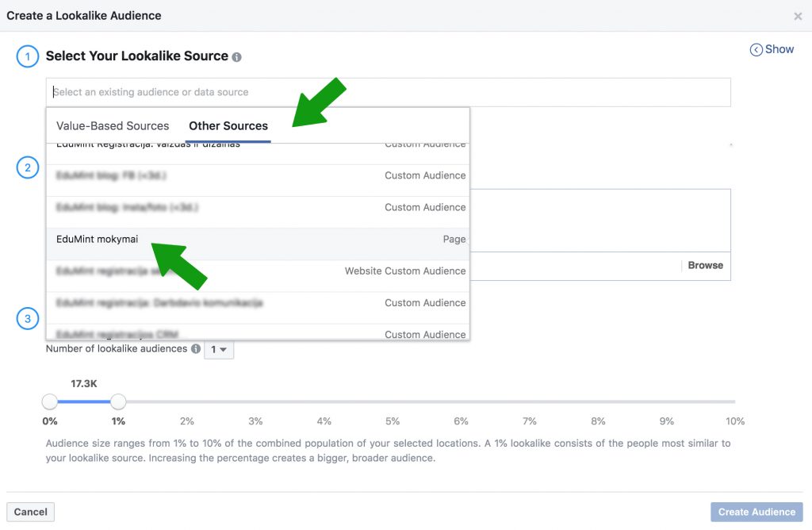
Task: Click the step 3 circle icon
Action: 28,319
